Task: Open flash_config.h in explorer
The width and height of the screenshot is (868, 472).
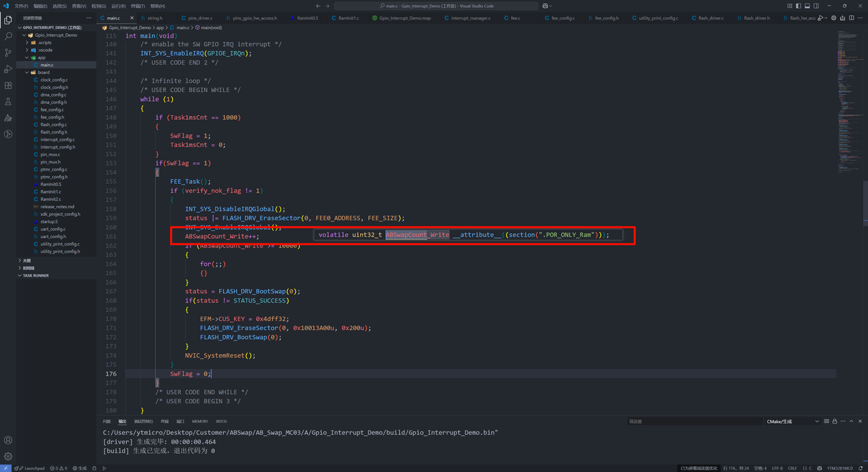Action: [54, 132]
